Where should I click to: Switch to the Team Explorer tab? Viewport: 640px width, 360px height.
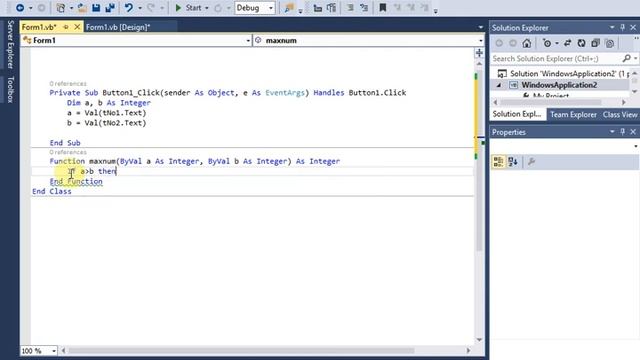click(573, 115)
